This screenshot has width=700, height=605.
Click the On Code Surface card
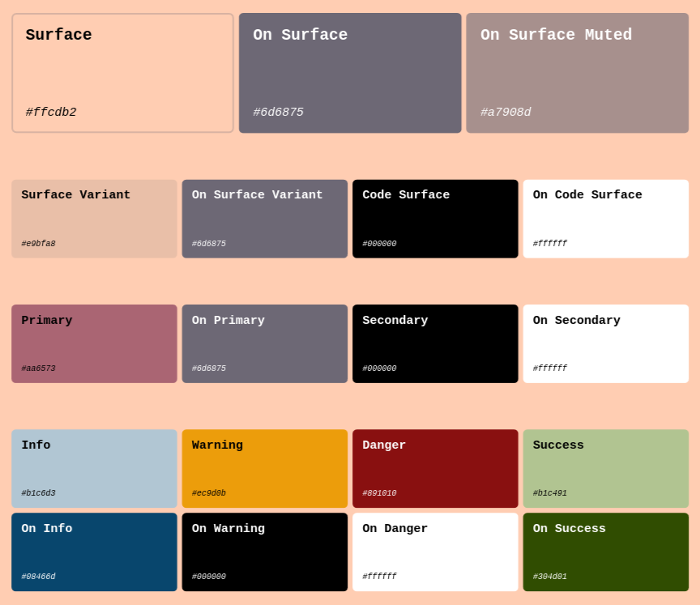606,219
